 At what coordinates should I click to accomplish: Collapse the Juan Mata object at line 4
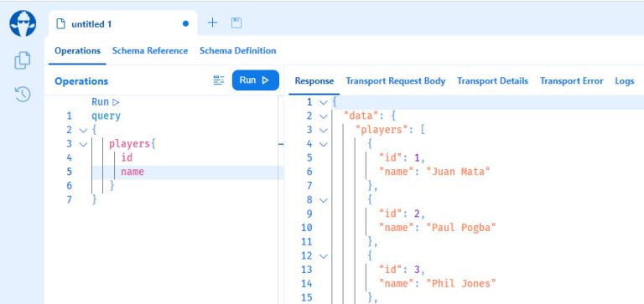pos(323,144)
